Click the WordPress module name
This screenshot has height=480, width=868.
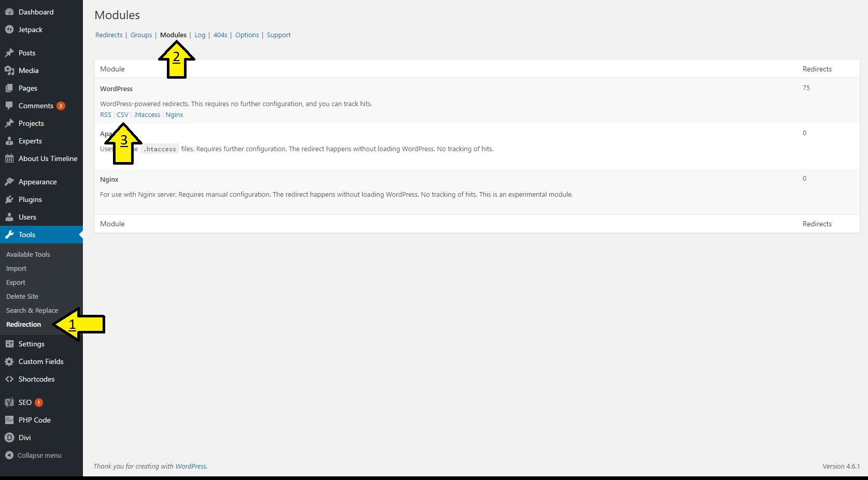(116, 89)
